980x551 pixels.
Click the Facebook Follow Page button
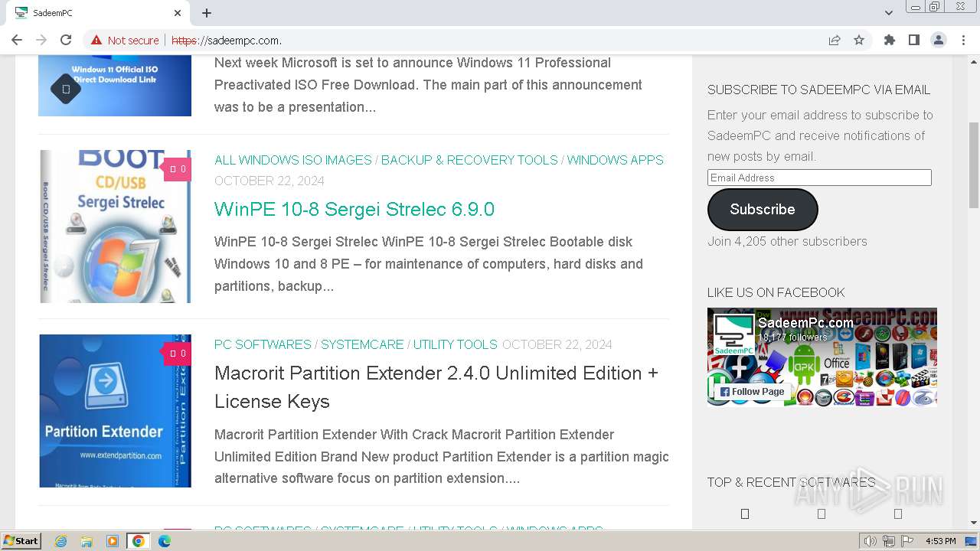751,392
